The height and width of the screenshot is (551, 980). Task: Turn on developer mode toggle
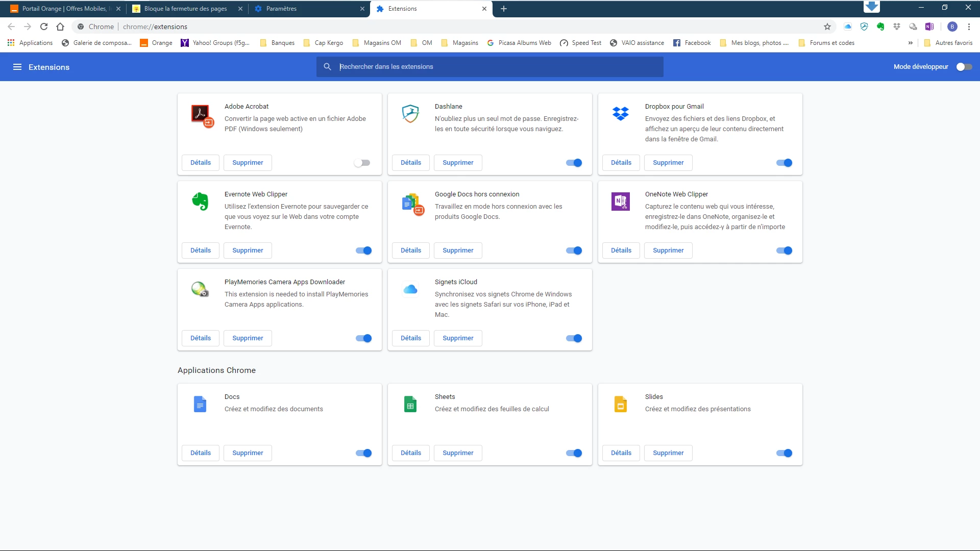(964, 67)
